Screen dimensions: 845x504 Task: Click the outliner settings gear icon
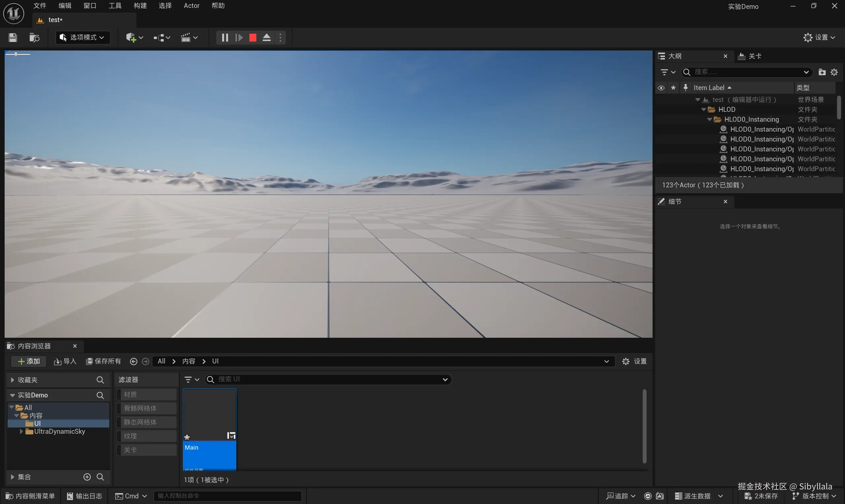[x=834, y=72]
